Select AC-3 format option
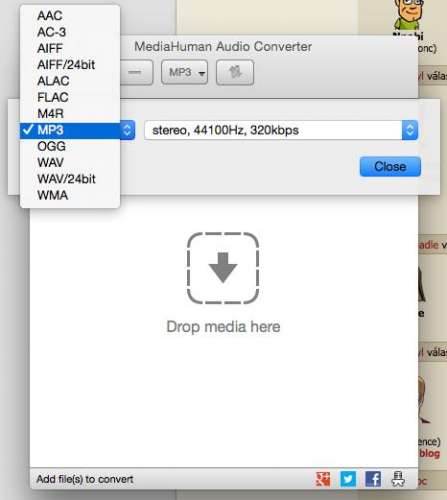The width and height of the screenshot is (447, 500). 70,32
